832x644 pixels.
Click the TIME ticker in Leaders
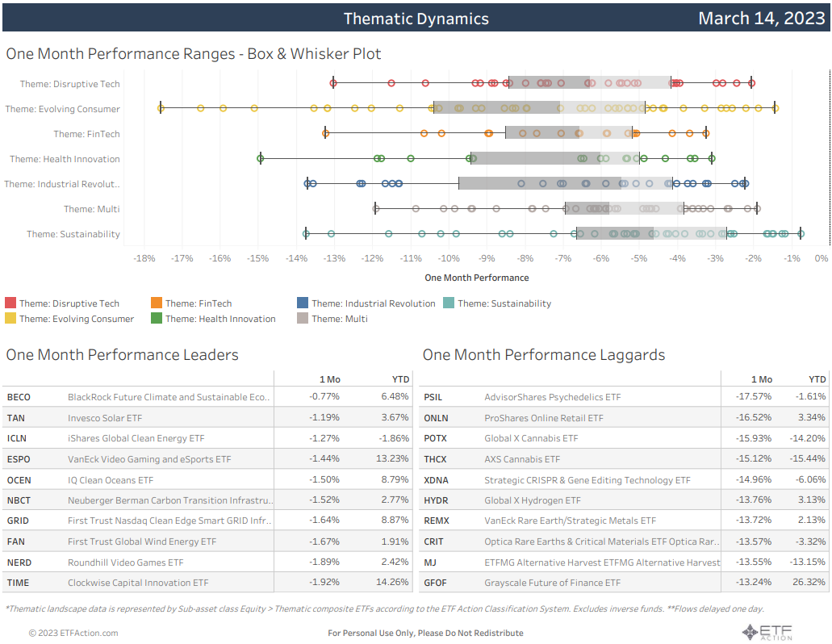pos(18,583)
